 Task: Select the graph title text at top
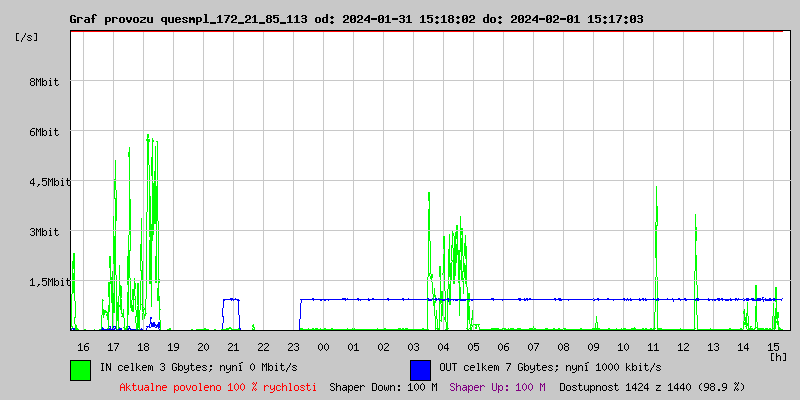click(x=356, y=19)
